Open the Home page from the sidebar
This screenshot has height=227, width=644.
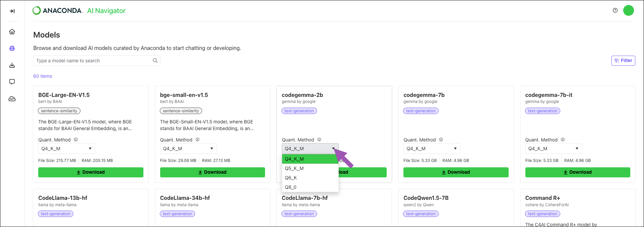pos(12,32)
